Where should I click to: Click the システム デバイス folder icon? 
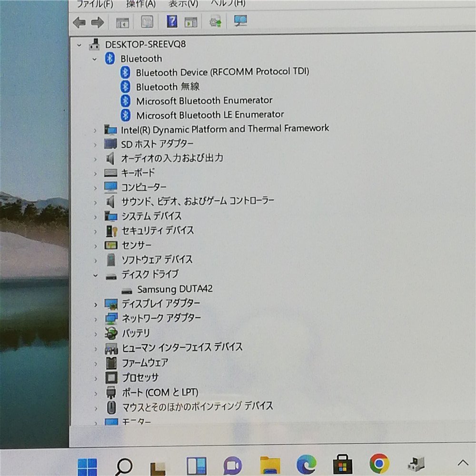coord(111,216)
